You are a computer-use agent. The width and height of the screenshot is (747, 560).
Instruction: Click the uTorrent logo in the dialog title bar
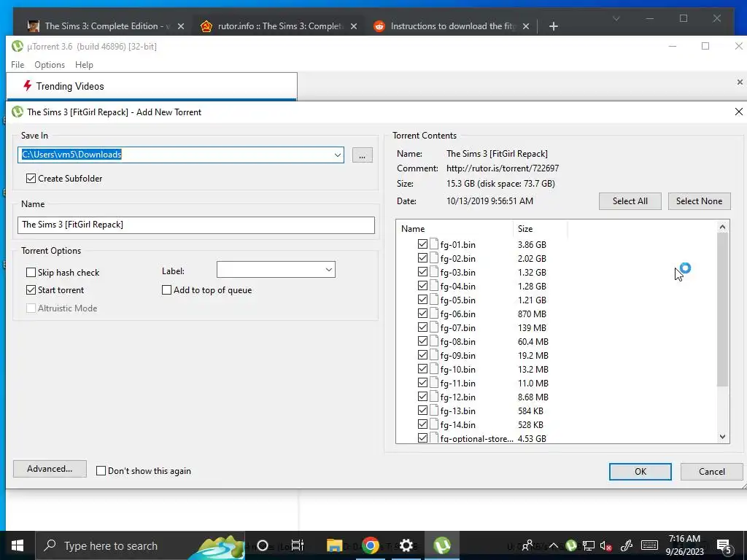tap(18, 112)
